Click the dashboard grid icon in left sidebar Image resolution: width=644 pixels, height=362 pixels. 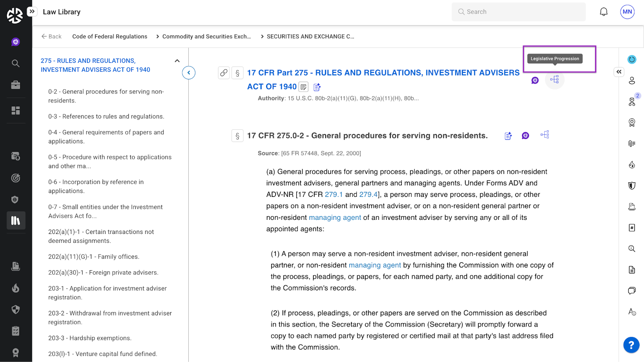(x=16, y=110)
